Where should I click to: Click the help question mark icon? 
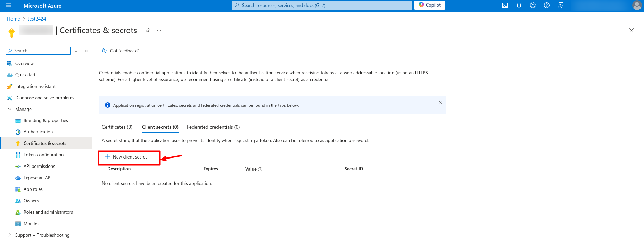[x=547, y=6]
